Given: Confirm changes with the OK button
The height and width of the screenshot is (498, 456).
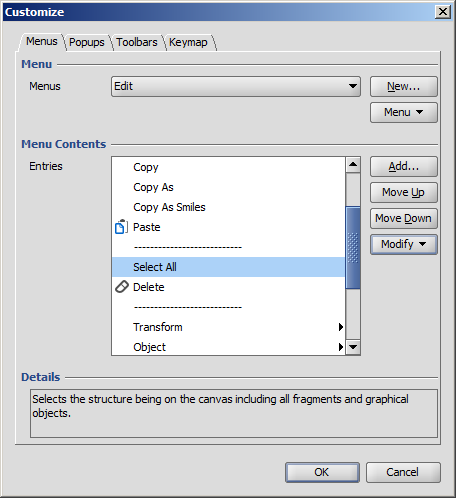Looking at the screenshot, I should coord(322,472).
